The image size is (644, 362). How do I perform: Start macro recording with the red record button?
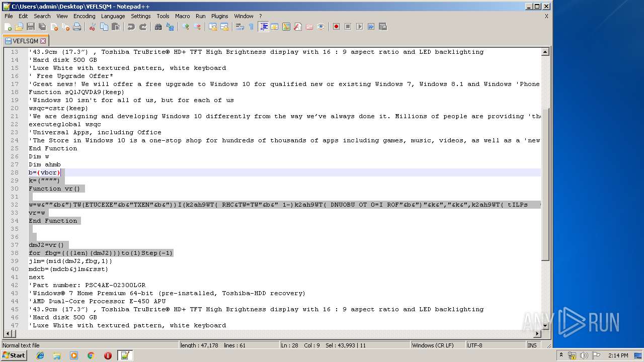click(336, 27)
